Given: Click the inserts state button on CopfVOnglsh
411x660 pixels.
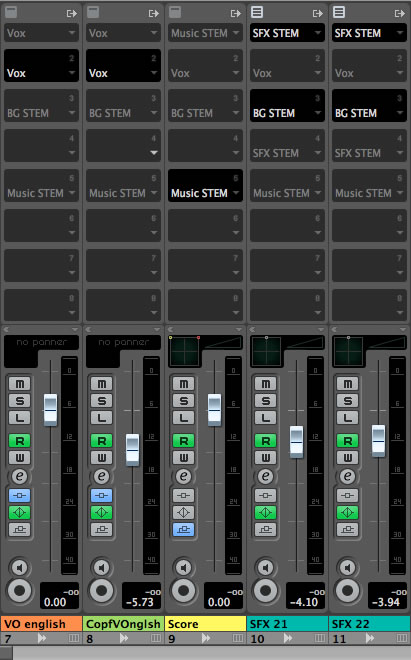Looking at the screenshot, I should tap(101, 495).
